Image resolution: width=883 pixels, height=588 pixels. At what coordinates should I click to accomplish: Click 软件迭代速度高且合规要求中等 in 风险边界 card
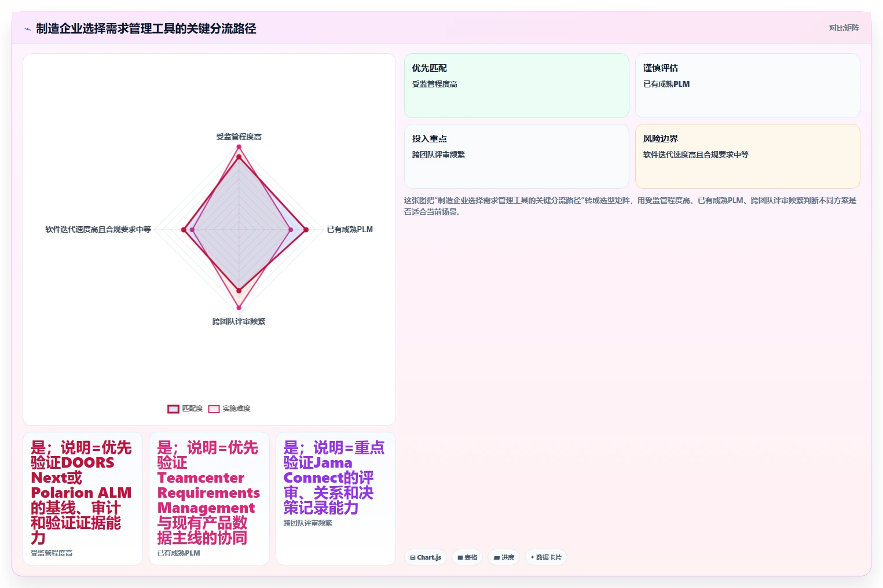click(x=696, y=155)
